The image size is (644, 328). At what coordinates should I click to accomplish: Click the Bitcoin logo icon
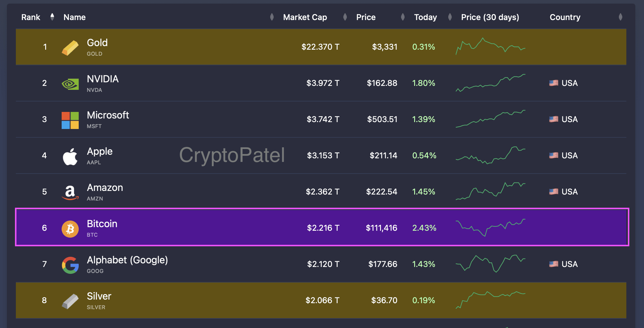pyautogui.click(x=70, y=229)
